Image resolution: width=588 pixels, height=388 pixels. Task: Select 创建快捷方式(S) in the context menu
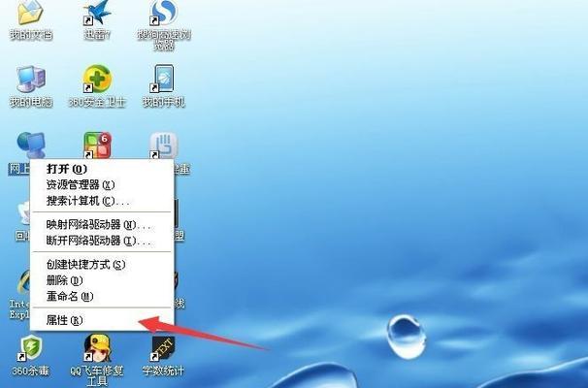click(x=102, y=265)
